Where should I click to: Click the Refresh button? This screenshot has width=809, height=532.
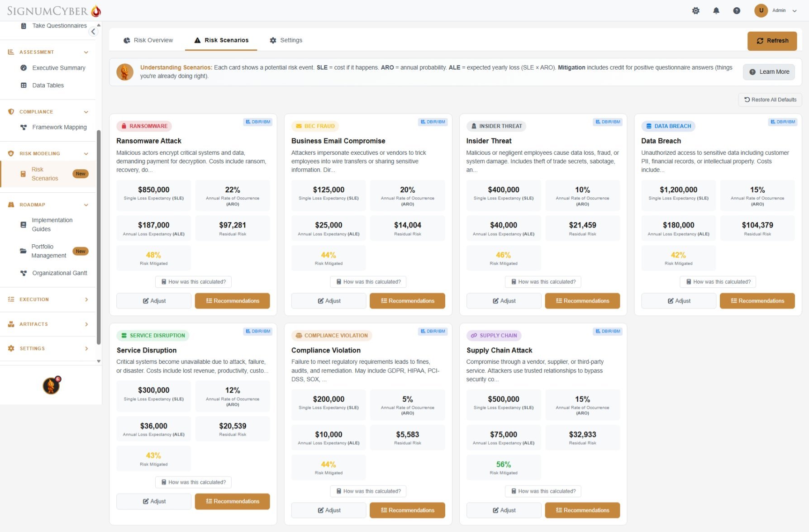coord(772,41)
